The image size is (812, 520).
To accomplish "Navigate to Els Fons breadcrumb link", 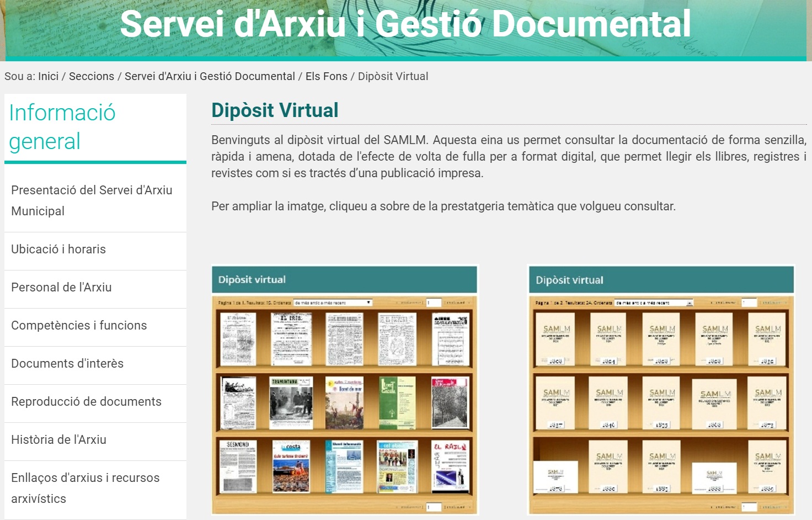I will pos(327,76).
